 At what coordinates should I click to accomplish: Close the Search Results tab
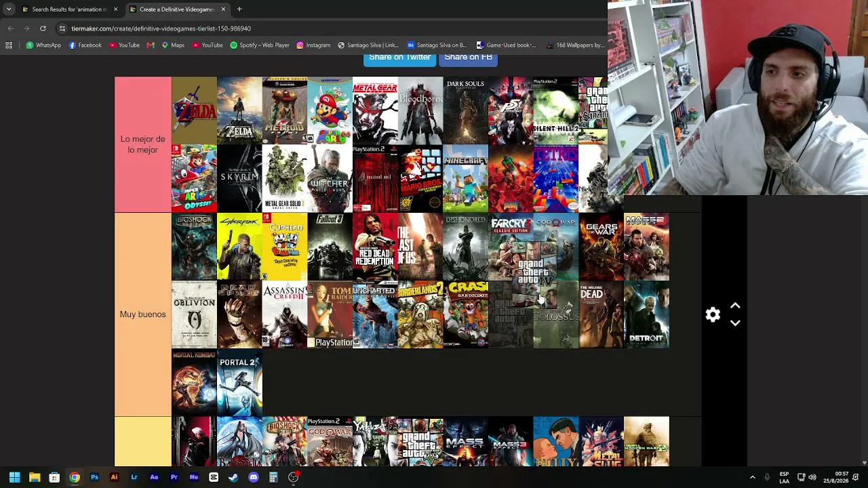(x=115, y=9)
